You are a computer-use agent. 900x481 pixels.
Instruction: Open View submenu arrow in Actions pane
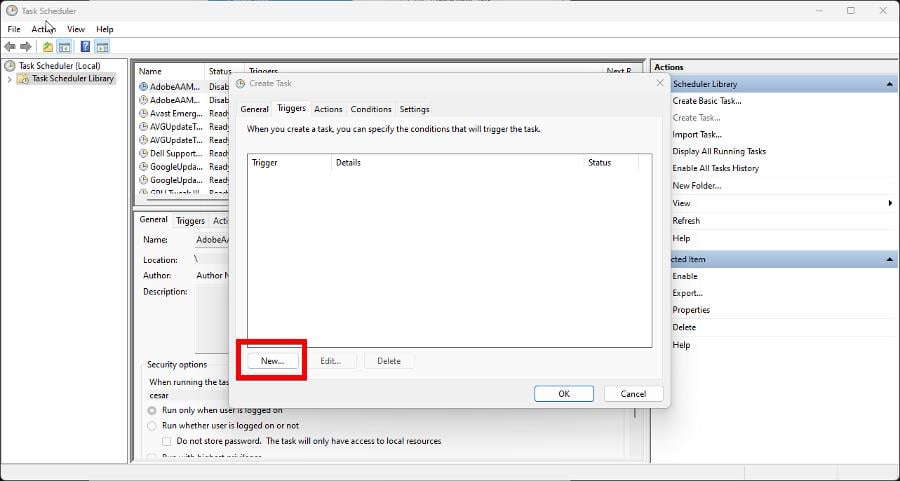(890, 203)
